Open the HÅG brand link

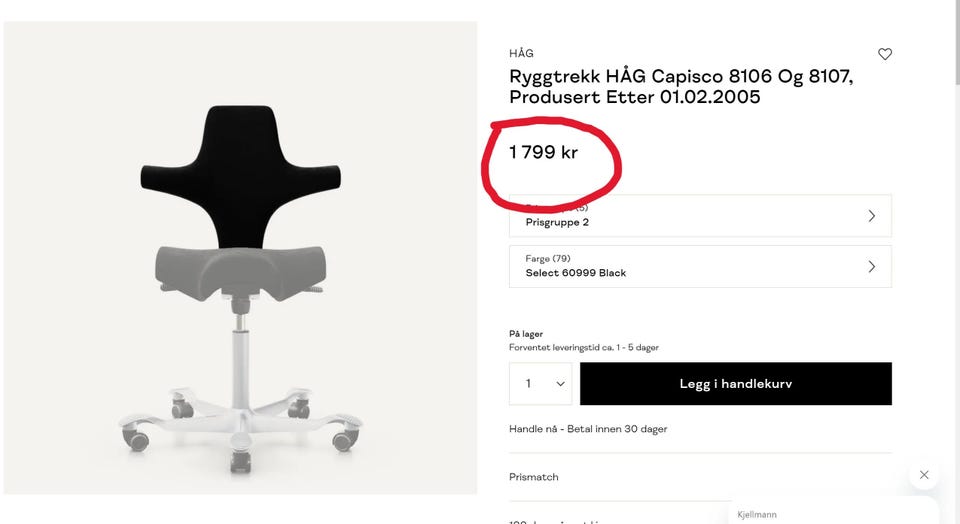521,54
